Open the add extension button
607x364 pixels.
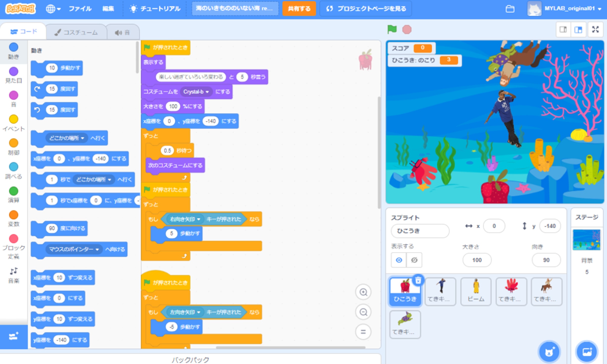(x=14, y=336)
